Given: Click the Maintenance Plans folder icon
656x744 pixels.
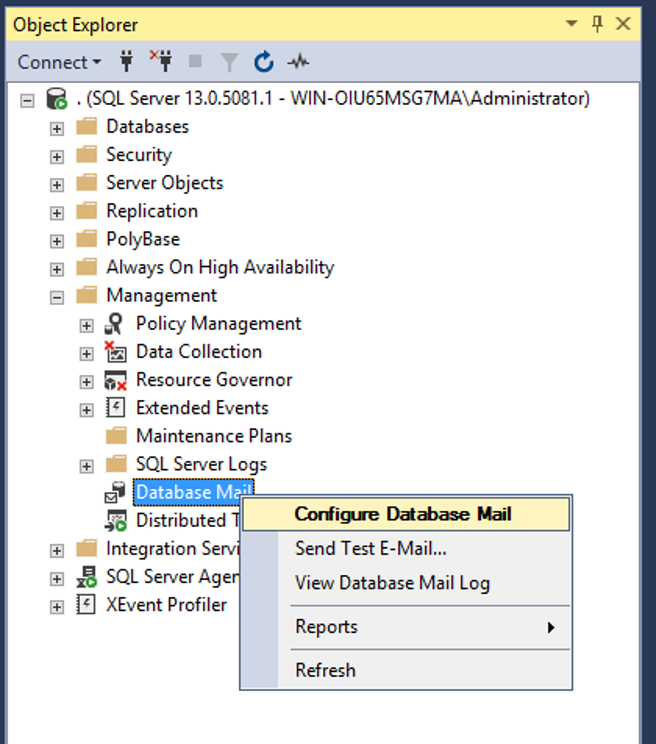Looking at the screenshot, I should coord(116,436).
